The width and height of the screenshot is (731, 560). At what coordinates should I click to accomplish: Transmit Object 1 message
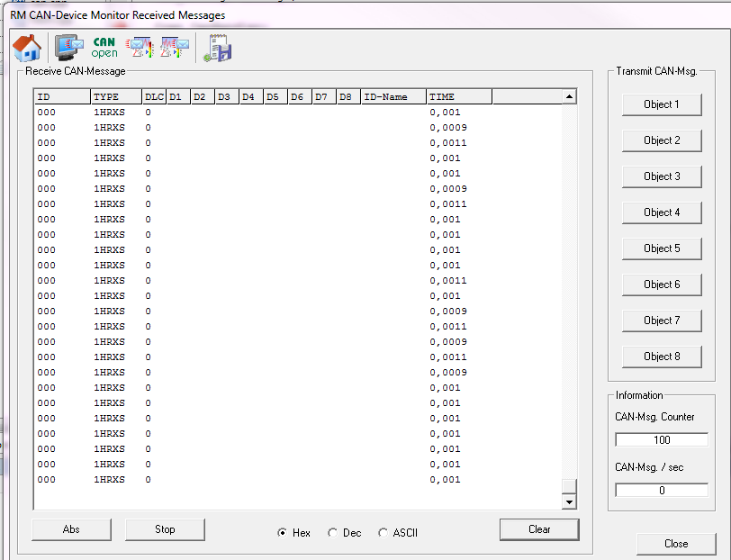point(662,104)
